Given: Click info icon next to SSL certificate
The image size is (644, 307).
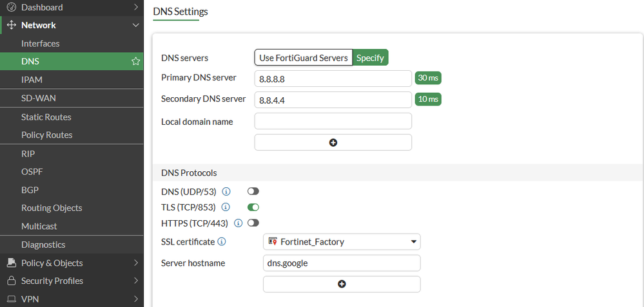Looking at the screenshot, I should 222,242.
